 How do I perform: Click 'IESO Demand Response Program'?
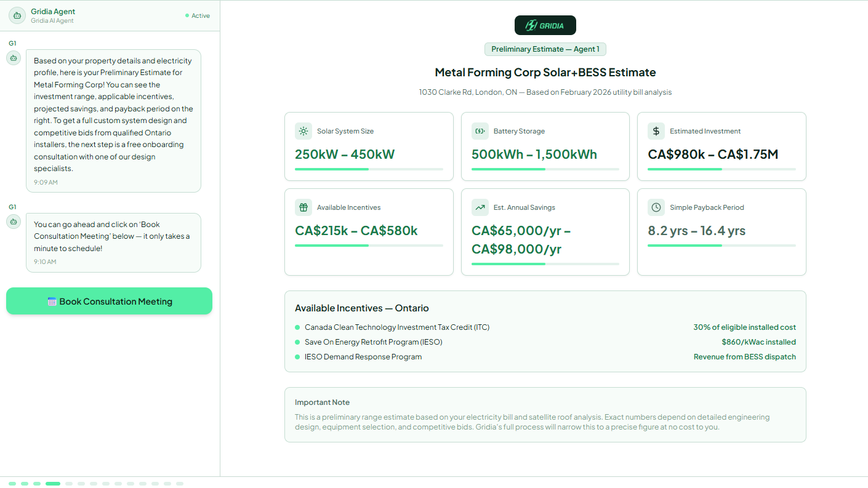363,357
